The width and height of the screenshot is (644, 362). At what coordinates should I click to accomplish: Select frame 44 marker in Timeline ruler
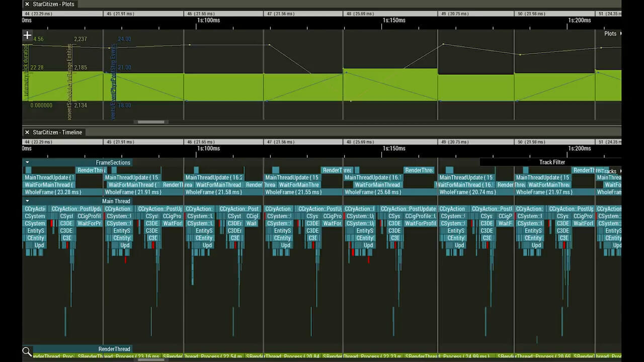62,142
